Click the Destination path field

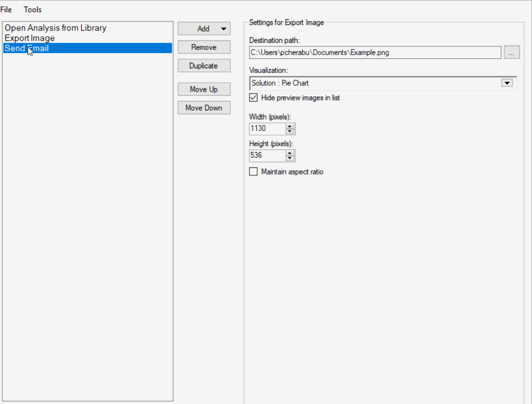pyautogui.click(x=375, y=53)
